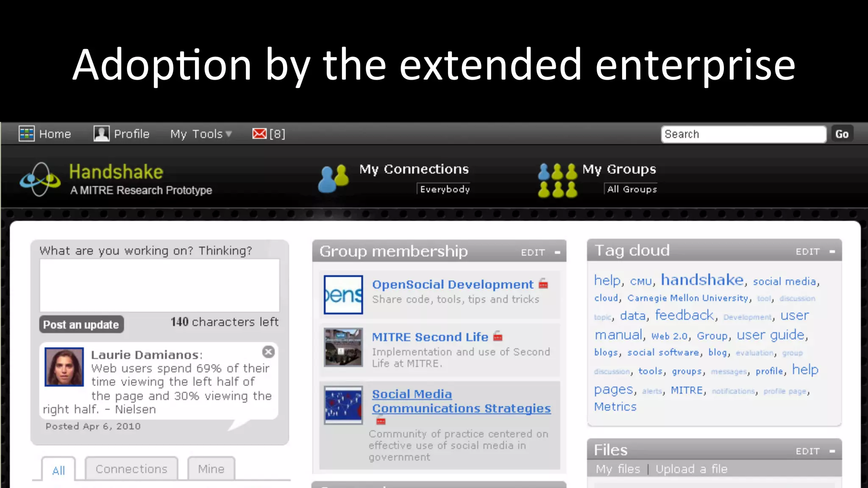Click the Handshake logo icon

40,179
